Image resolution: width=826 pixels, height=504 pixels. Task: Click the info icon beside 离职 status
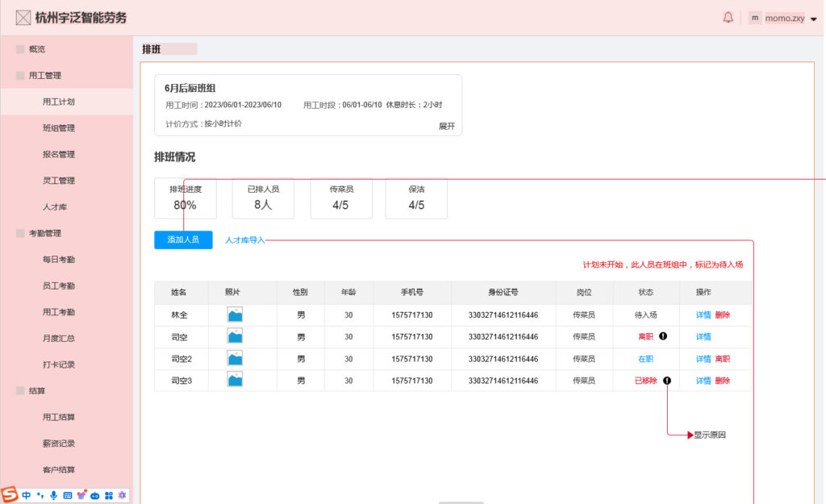(x=663, y=336)
